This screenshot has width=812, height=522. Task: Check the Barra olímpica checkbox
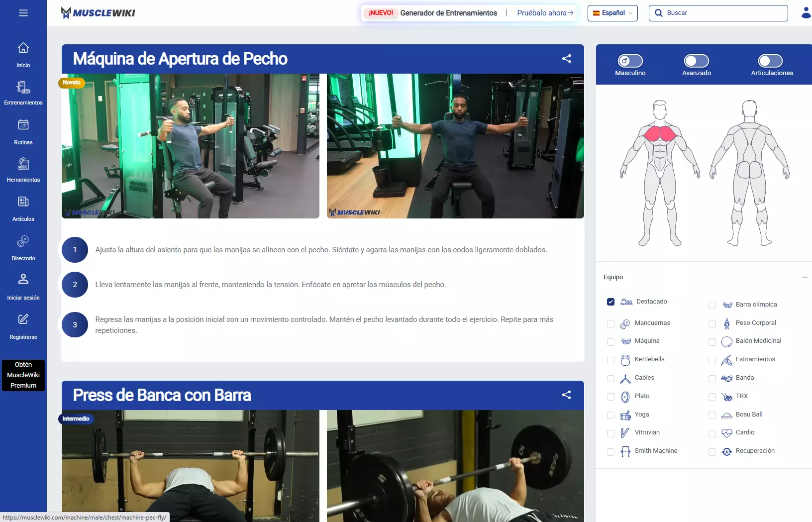pos(712,306)
